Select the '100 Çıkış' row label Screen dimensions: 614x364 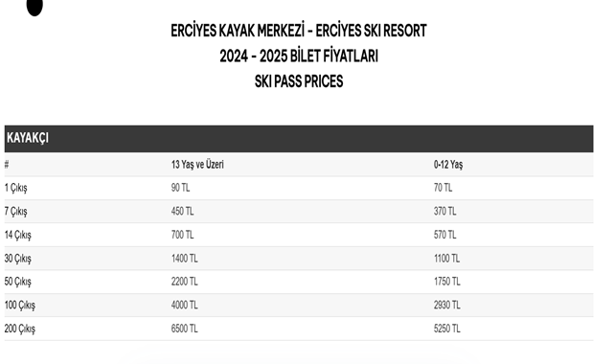point(19,305)
